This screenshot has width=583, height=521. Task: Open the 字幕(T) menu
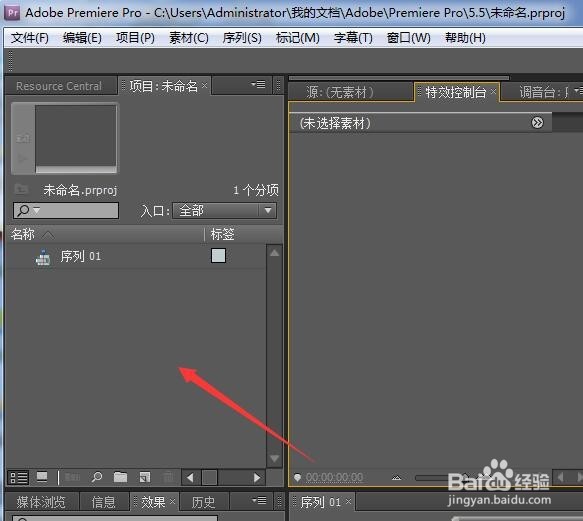pyautogui.click(x=353, y=38)
